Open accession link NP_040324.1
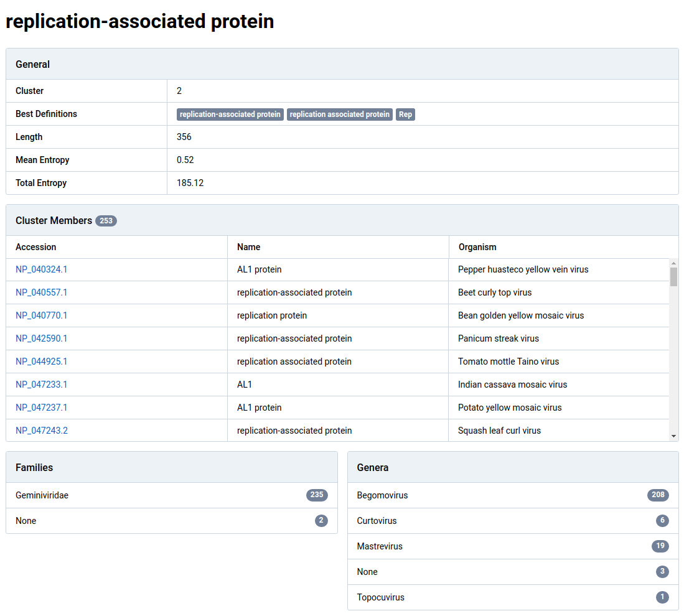This screenshot has width=684, height=616. (x=41, y=269)
